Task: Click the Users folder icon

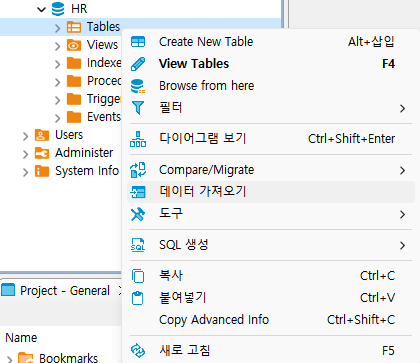Action: 42,135
